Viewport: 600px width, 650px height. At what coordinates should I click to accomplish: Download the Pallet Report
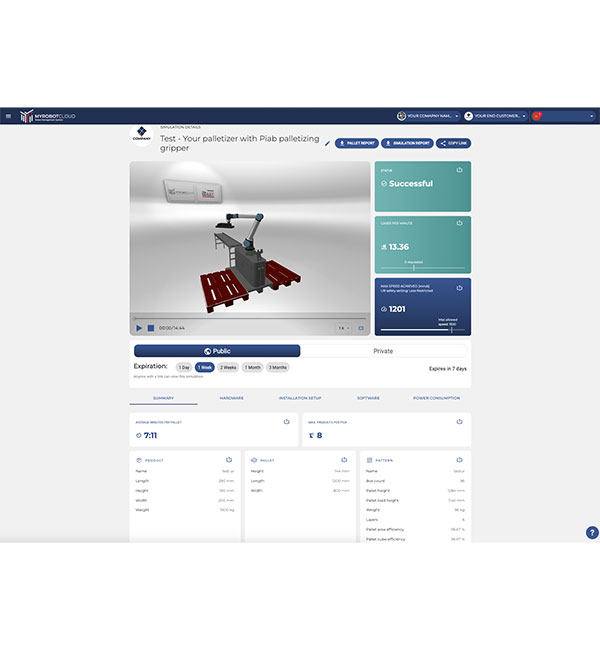pyautogui.click(x=357, y=143)
